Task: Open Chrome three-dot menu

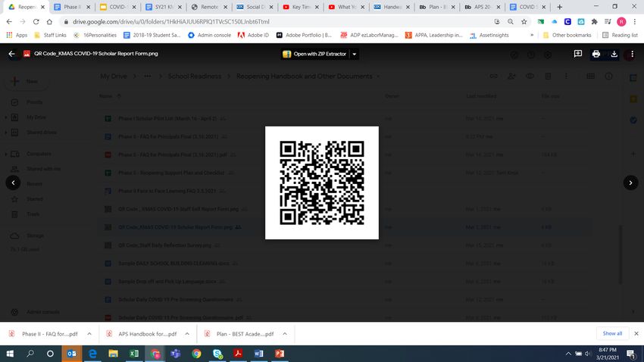Action: [635, 22]
